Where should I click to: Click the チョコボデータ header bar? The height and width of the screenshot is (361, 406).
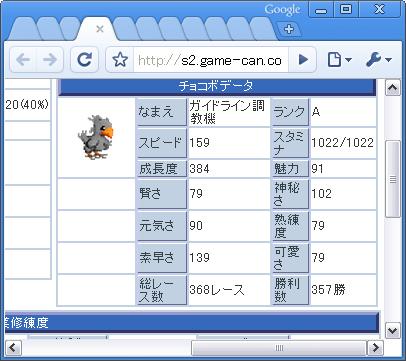tap(217, 87)
